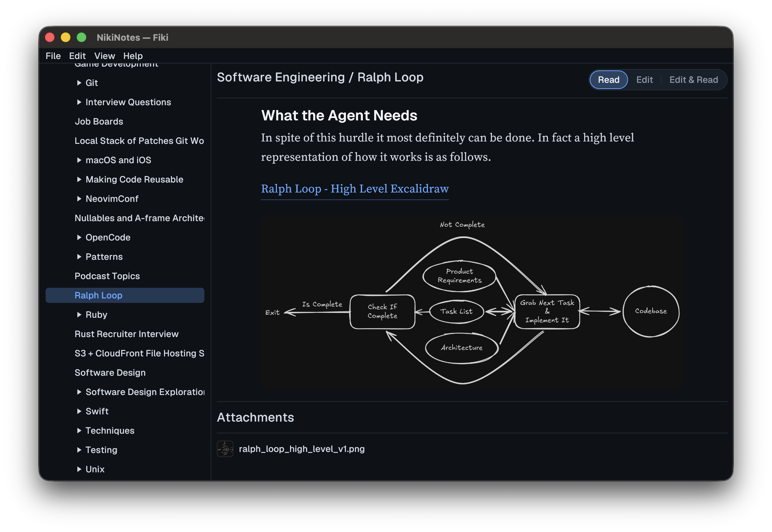
Task: Click the What the Agent Needs heading
Action: (x=339, y=115)
